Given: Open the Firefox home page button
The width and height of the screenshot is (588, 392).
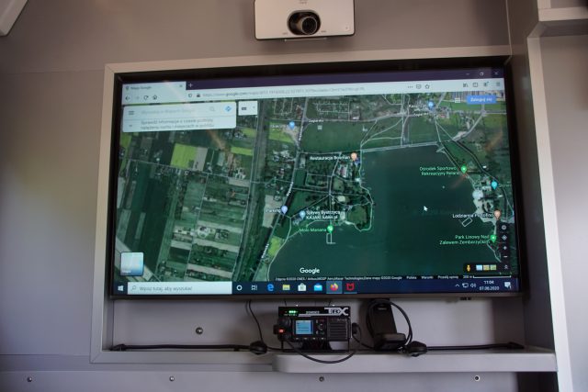Looking at the screenshot, I should click(x=155, y=97).
